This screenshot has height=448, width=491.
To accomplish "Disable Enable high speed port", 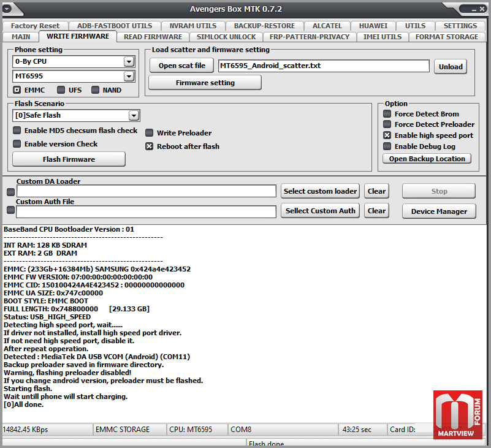I will [387, 135].
